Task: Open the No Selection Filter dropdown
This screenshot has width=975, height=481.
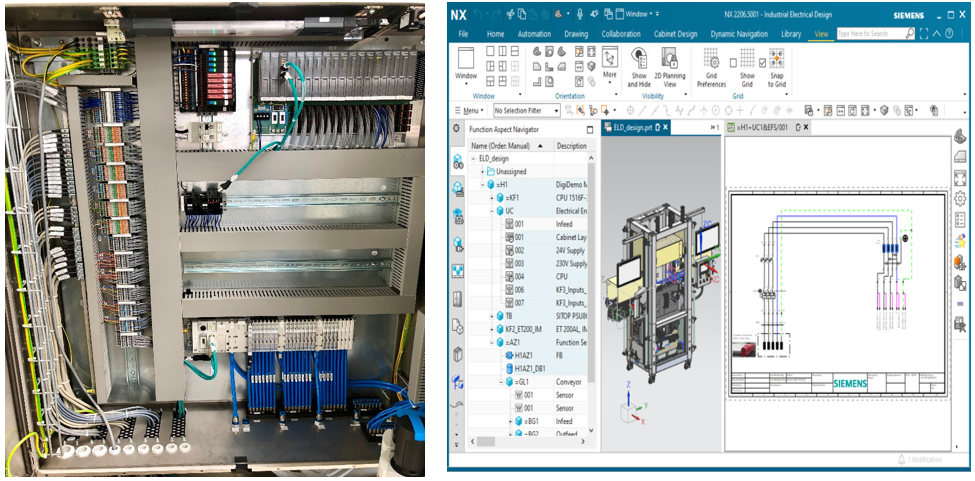Action: 527,111
